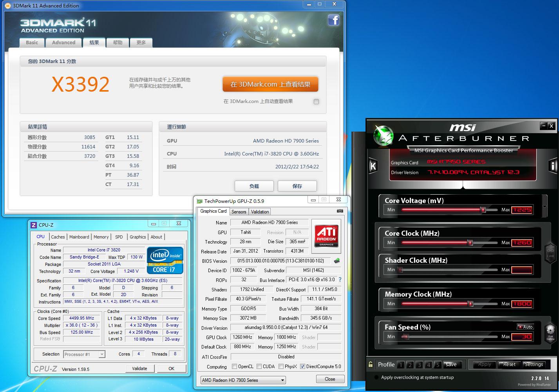Viewport: 559px width, 392px height.
Task: Click the Bus Interface question mark icon
Action: pyautogui.click(x=340, y=280)
